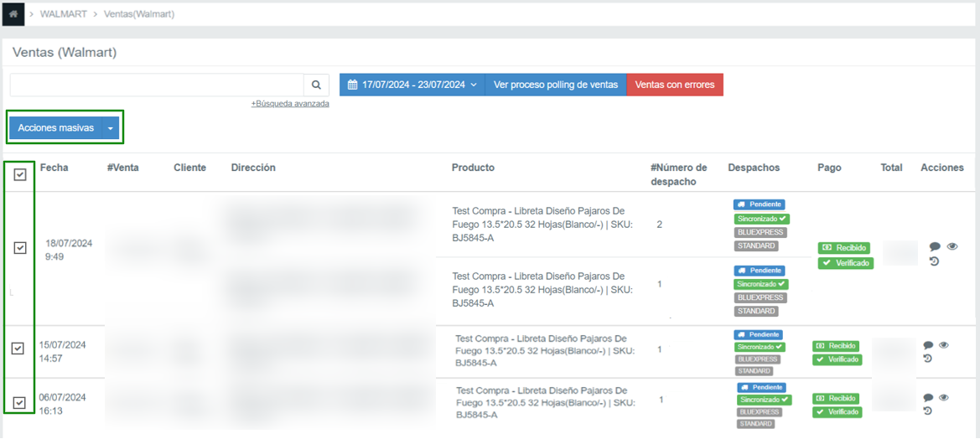Select product text beside despacho number 2
The image size is (980, 439).
click(x=542, y=225)
